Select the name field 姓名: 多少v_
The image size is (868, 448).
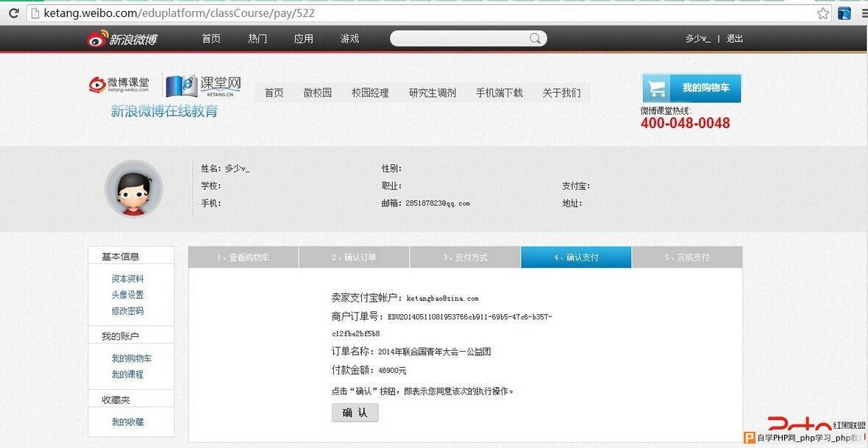coord(225,168)
